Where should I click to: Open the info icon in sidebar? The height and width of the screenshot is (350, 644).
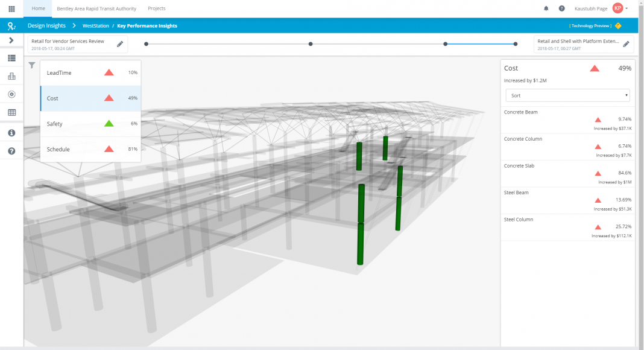11,133
